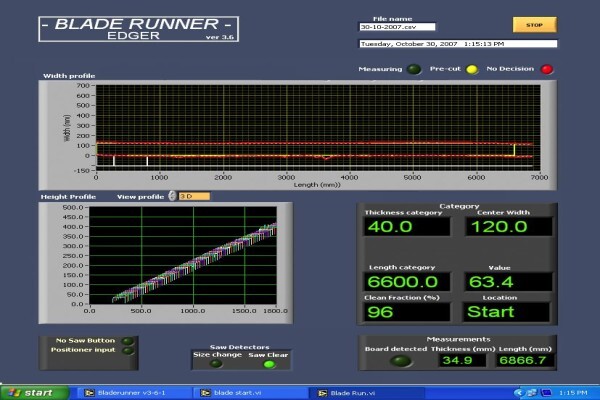Click the View profile stepper arrows
The height and width of the screenshot is (400, 600).
[172, 196]
